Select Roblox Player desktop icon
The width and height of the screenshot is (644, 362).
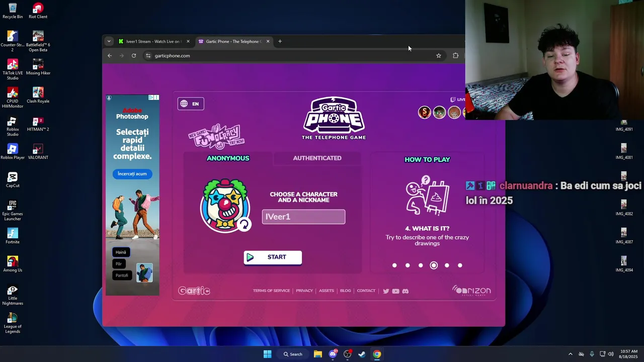[x=13, y=152]
